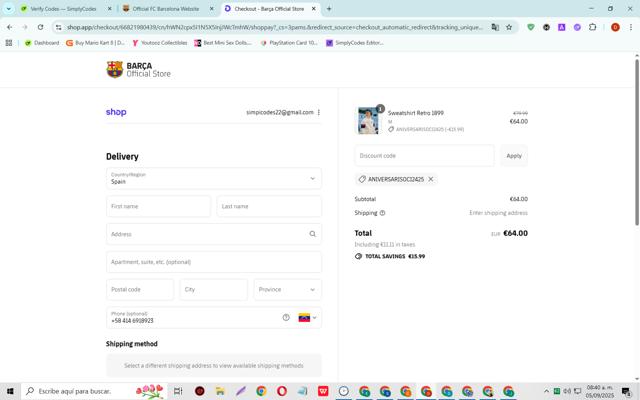The width and height of the screenshot is (640, 400).
Task: Click the Apply discount button
Action: tap(514, 156)
